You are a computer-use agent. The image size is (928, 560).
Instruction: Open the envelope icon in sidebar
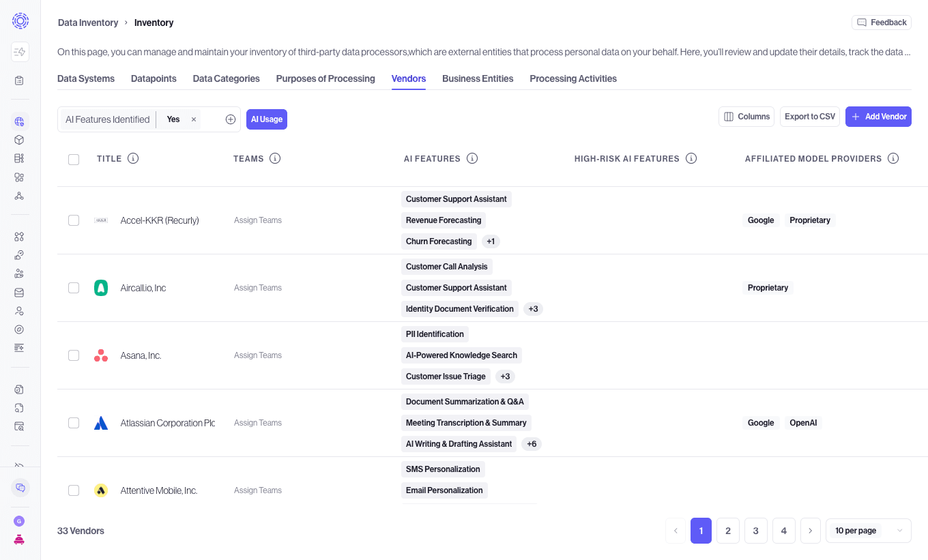(19, 293)
